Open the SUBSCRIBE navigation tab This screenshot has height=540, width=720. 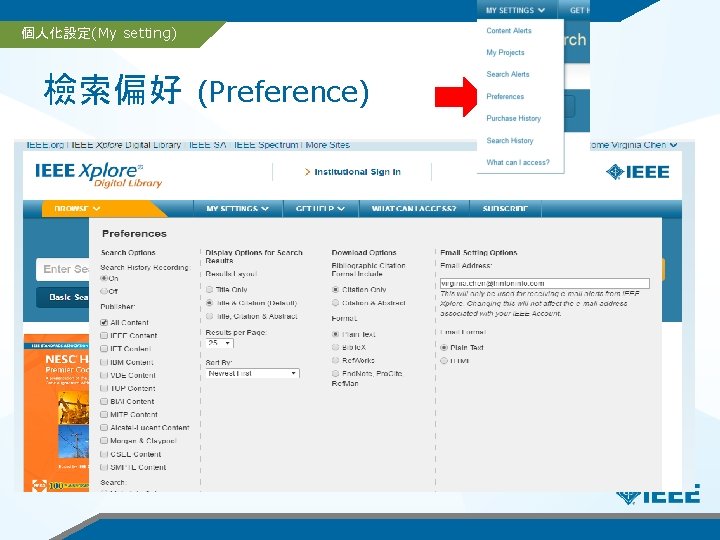click(x=505, y=209)
